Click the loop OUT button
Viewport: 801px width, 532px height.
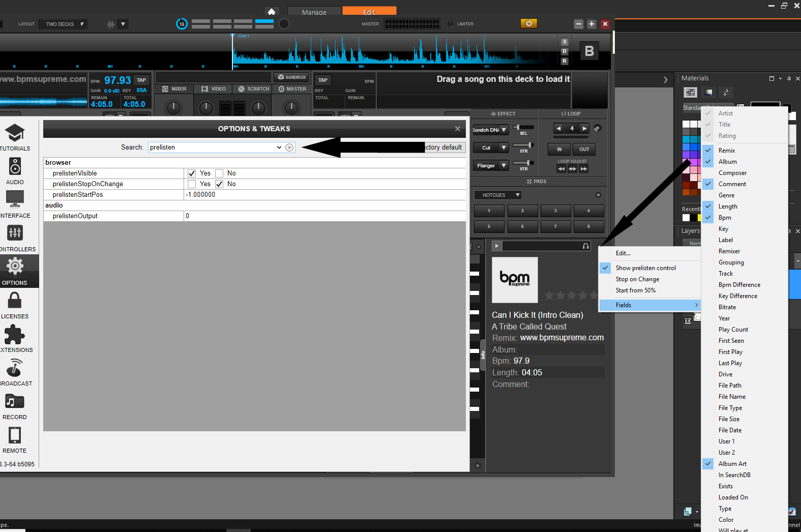(x=584, y=150)
